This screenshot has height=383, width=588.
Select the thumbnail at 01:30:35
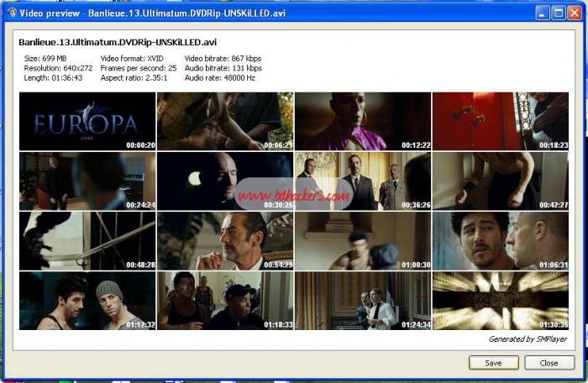pos(501,301)
